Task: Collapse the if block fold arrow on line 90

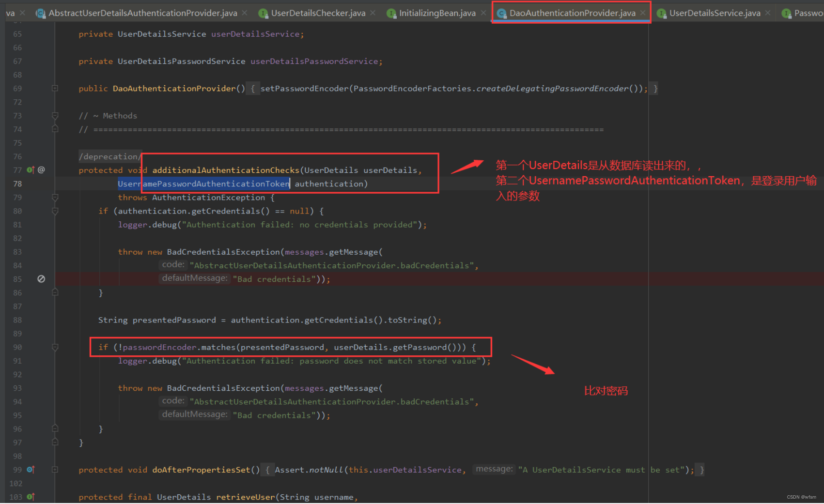Action: coord(55,347)
